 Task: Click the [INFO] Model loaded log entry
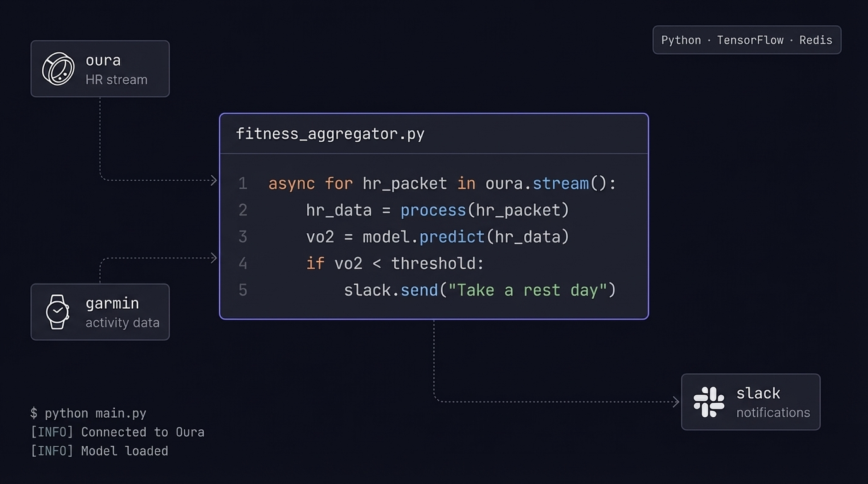tap(100, 451)
